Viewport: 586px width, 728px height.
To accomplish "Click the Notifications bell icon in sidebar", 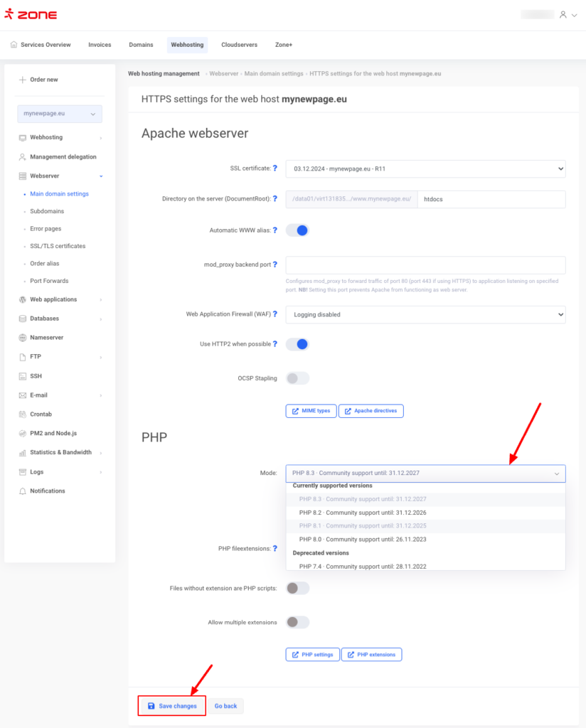I will pyautogui.click(x=23, y=491).
